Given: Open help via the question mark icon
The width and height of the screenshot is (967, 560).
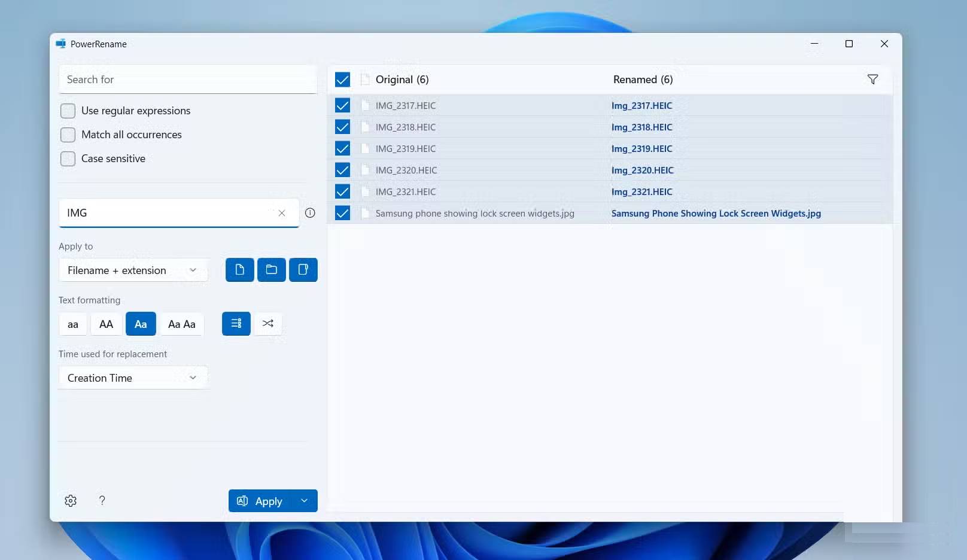Looking at the screenshot, I should click(102, 501).
